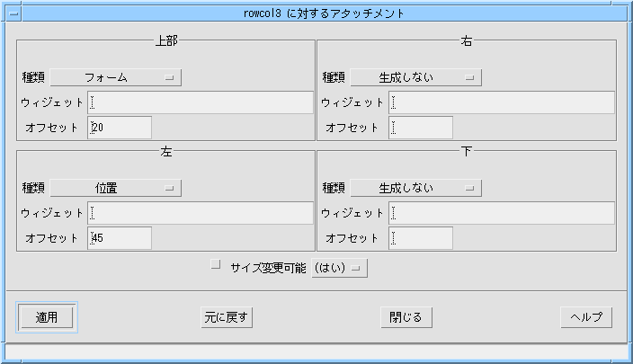Image resolution: width=633 pixels, height=364 pixels.
Task: Click the window title 'rowcol3 に対するアタッチメント'
Action: tap(324, 13)
